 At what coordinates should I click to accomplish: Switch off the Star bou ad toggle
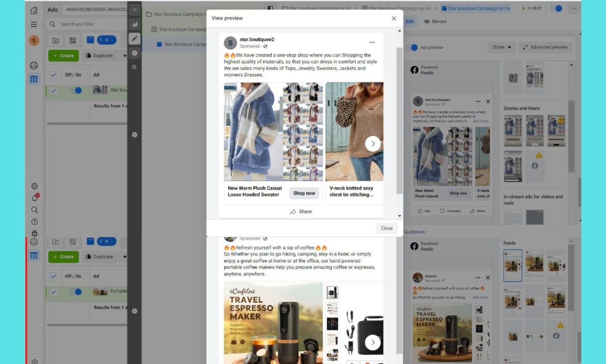click(x=76, y=90)
